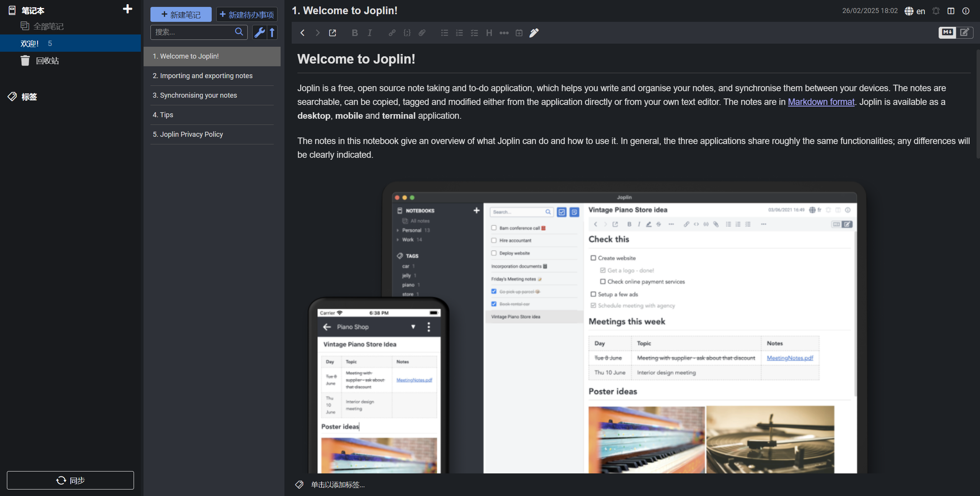Insert a code block

point(407,33)
